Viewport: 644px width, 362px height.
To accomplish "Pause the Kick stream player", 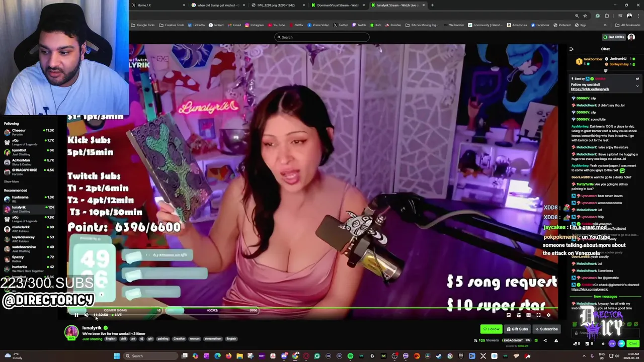I will [x=76, y=315].
